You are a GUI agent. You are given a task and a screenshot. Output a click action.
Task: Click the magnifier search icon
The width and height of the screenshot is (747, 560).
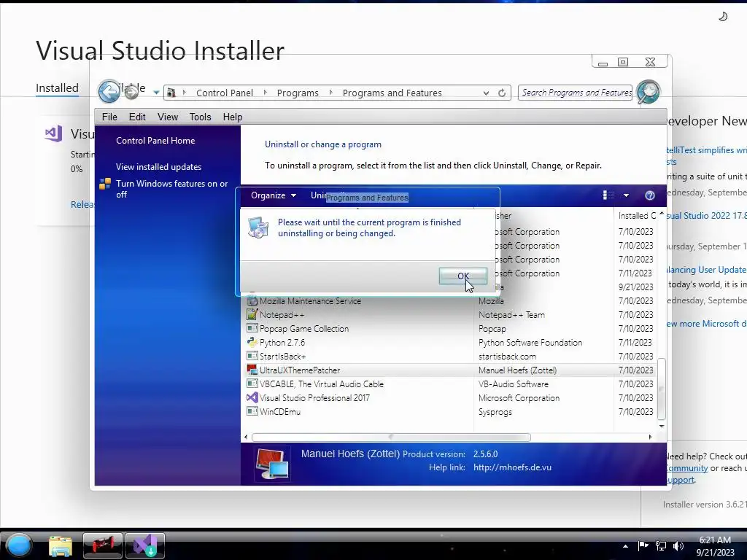coord(648,92)
